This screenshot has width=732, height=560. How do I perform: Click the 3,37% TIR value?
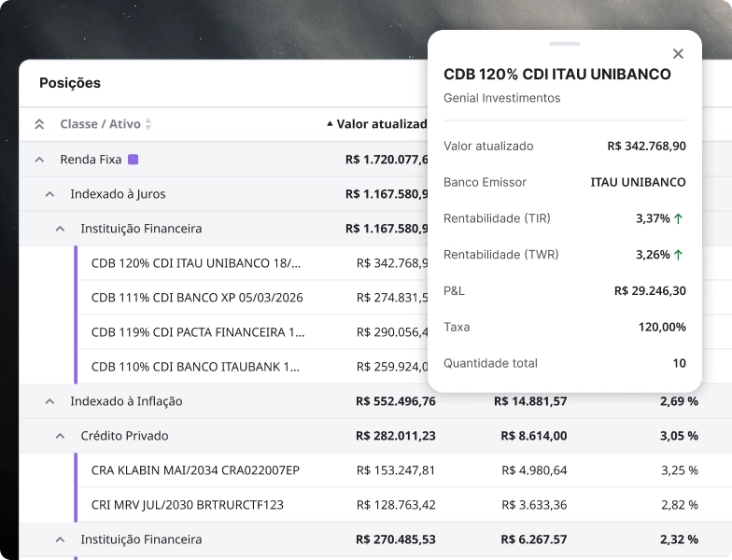653,218
